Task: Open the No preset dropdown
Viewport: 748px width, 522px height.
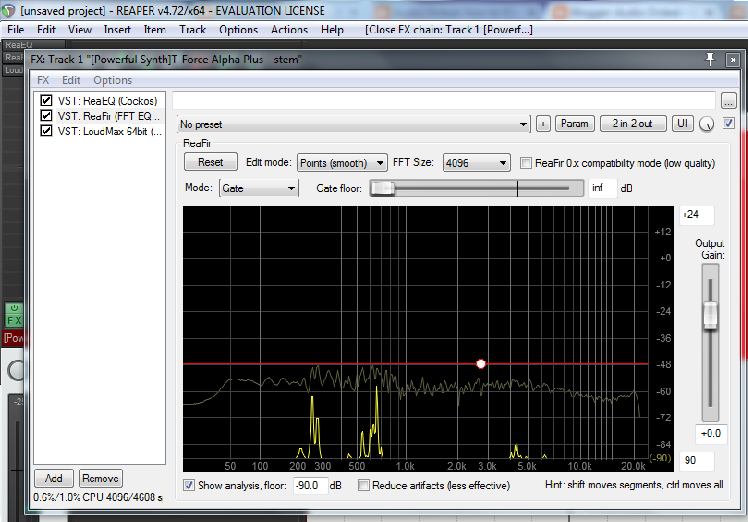Action: pyautogui.click(x=353, y=125)
